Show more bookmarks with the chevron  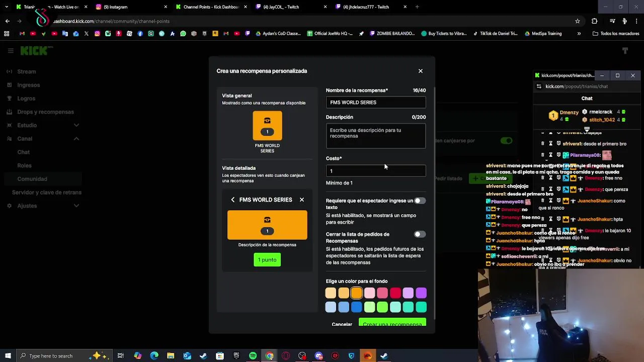pos(579,34)
